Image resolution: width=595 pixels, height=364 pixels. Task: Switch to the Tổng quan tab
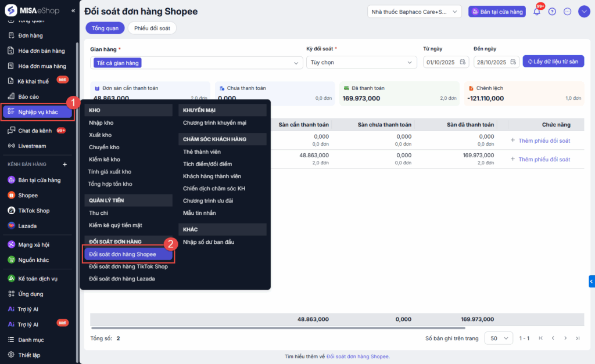(105, 28)
